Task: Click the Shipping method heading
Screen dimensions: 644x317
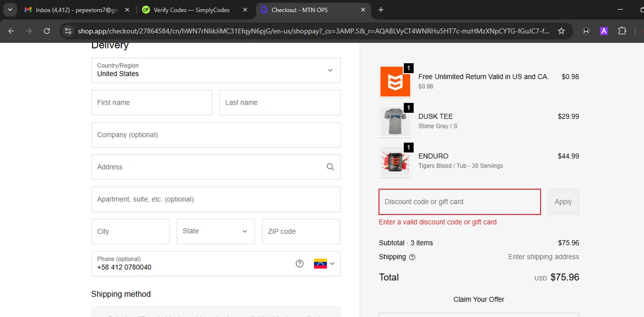Action: [121, 294]
